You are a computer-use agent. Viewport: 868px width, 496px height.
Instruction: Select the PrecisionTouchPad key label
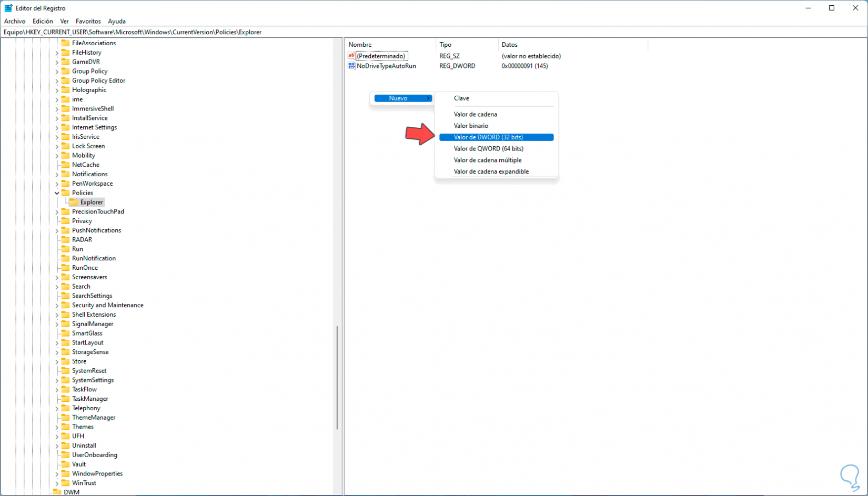coord(98,211)
